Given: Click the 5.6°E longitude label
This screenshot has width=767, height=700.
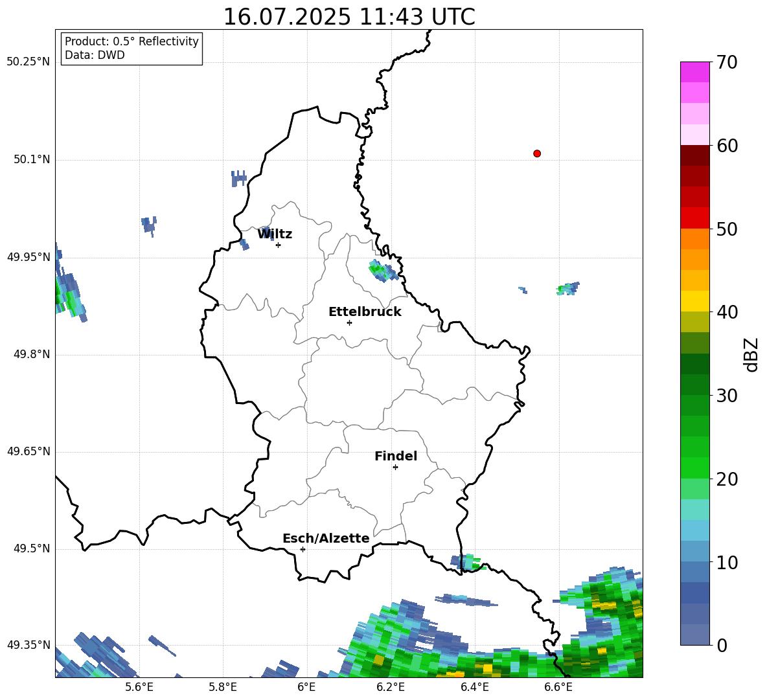Looking at the screenshot, I should [x=139, y=687].
